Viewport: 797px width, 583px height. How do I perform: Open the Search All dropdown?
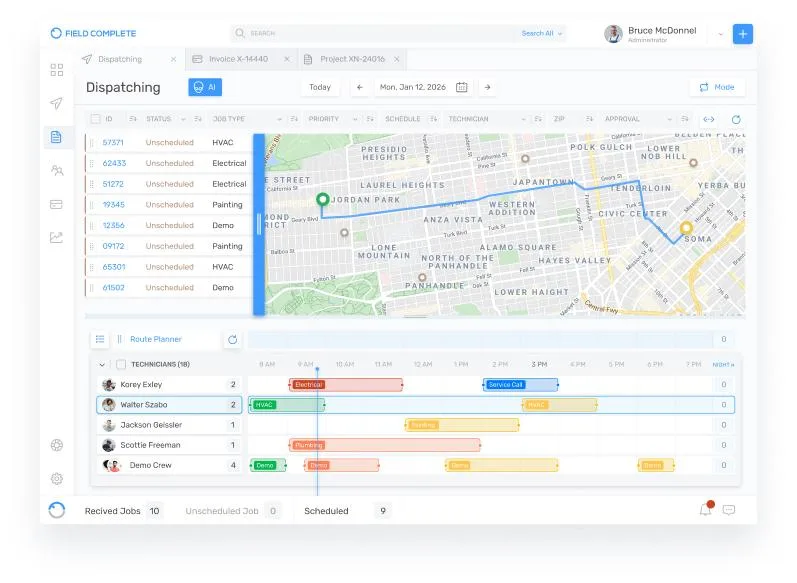click(542, 34)
